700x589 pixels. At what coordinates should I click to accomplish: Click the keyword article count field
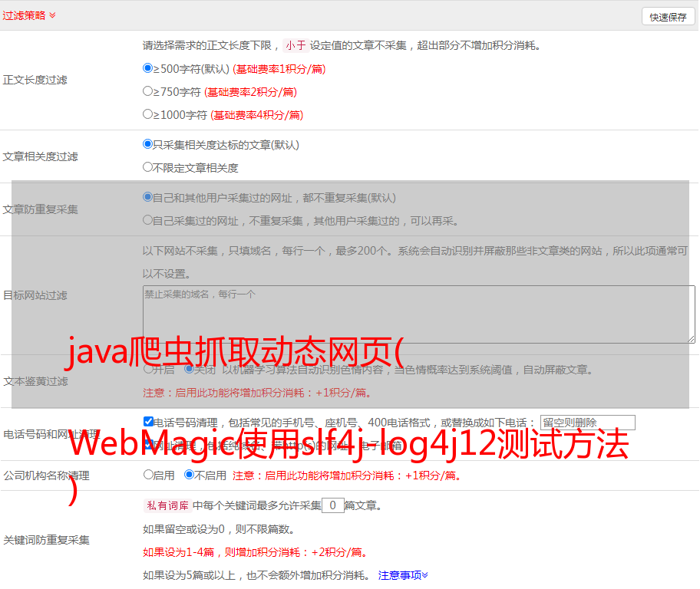click(332, 505)
